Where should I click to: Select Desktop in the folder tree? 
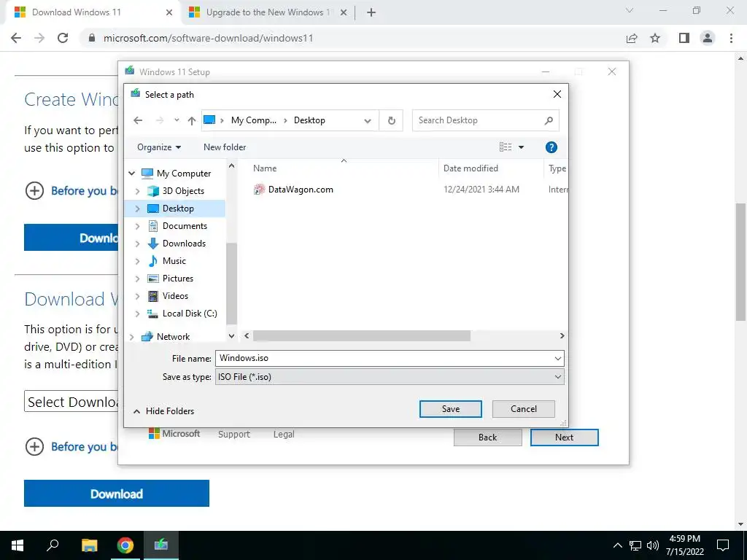click(x=178, y=209)
